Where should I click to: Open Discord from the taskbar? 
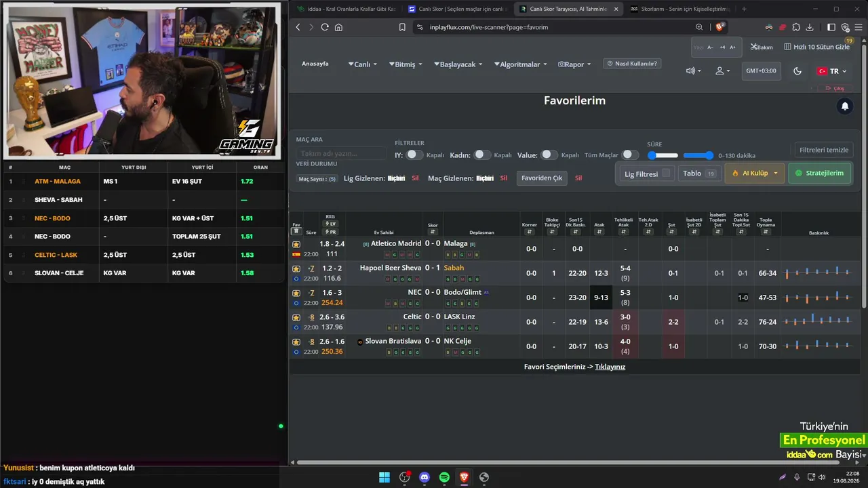(x=425, y=477)
